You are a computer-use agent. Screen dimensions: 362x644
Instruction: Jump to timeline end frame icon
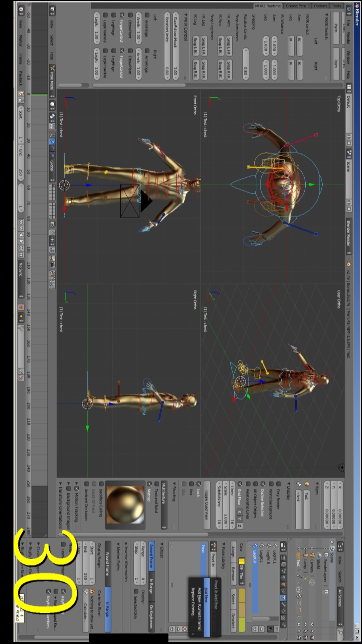[x=21, y=254]
